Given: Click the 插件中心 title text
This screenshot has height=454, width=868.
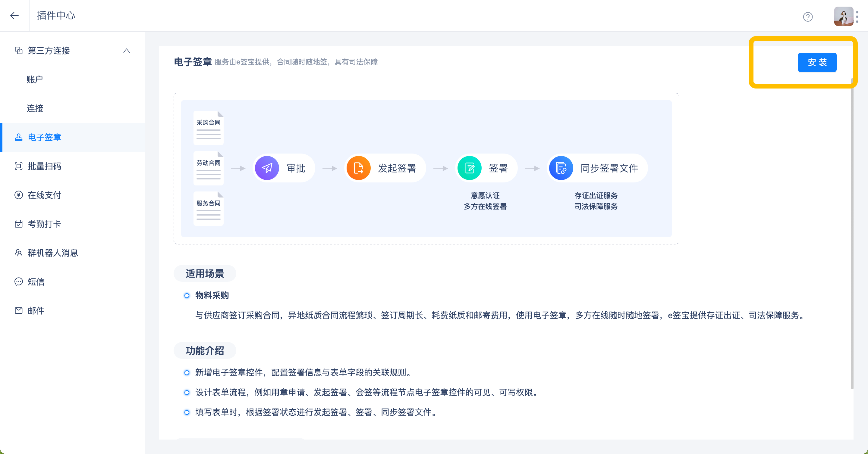Looking at the screenshot, I should (x=56, y=15).
